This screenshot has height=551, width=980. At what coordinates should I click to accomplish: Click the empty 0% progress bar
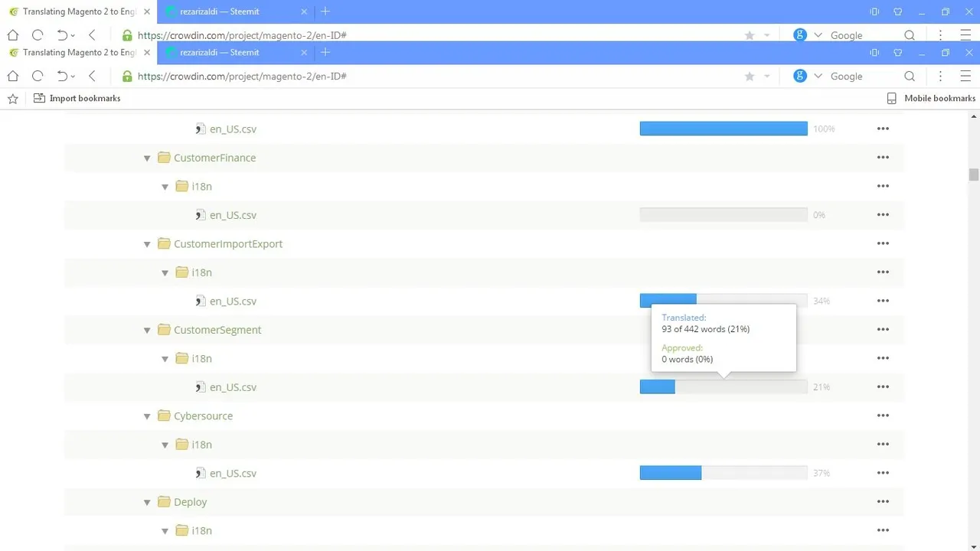click(724, 215)
